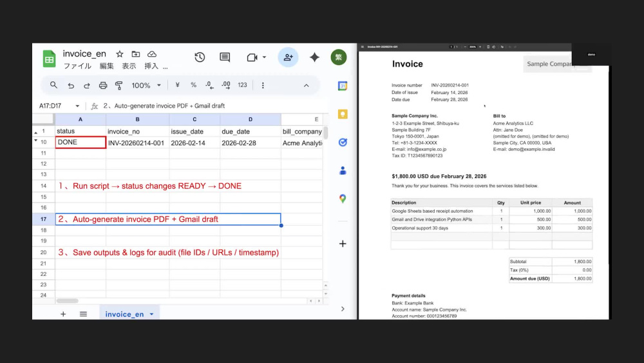Format as currency with ¥ icon
Screen dimensions: 644x363
click(178, 85)
